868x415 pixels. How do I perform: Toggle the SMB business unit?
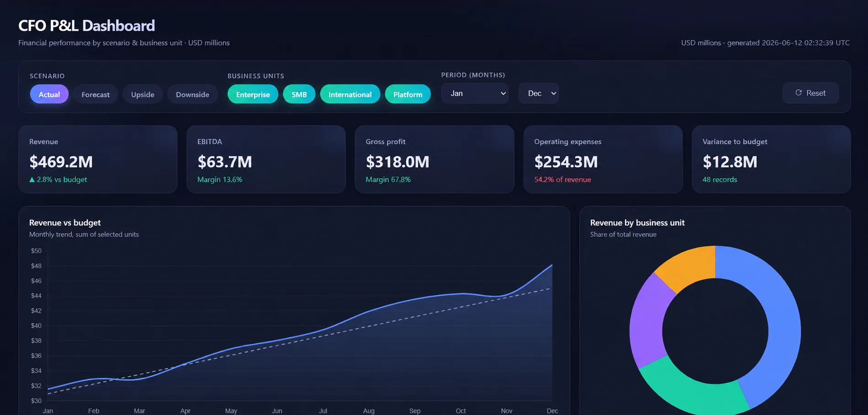(299, 94)
